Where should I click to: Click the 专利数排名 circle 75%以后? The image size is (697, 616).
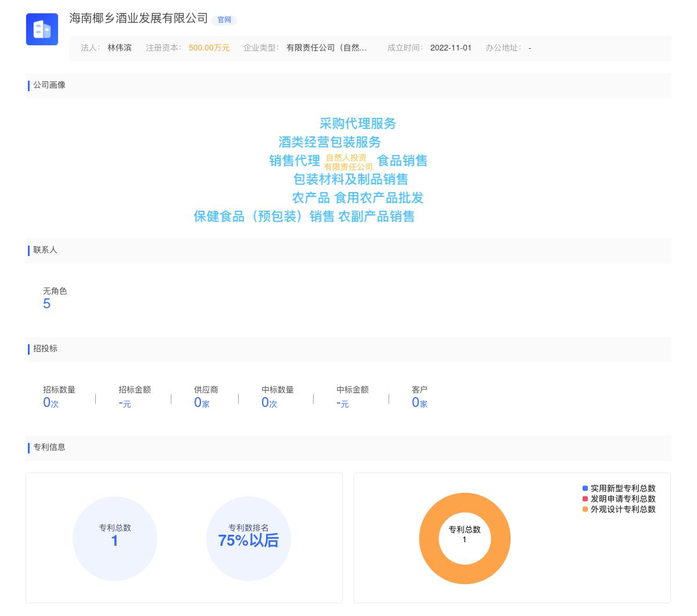[x=249, y=539]
